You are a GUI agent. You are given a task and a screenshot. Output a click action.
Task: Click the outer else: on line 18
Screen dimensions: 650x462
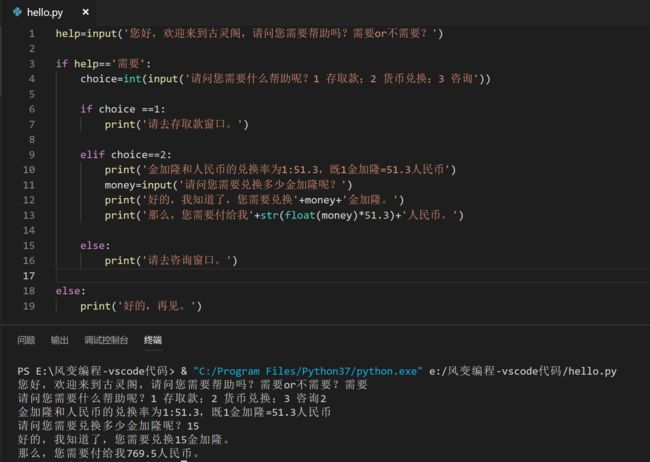coord(71,291)
